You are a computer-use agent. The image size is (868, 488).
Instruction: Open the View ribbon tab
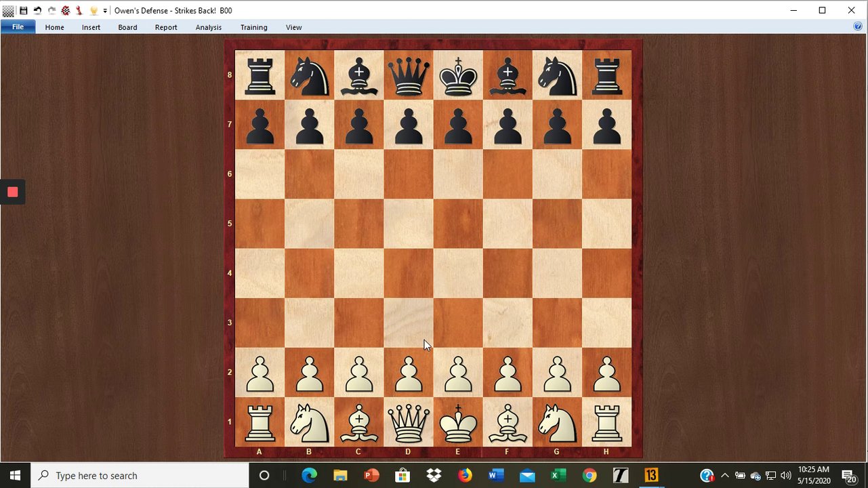coord(293,27)
